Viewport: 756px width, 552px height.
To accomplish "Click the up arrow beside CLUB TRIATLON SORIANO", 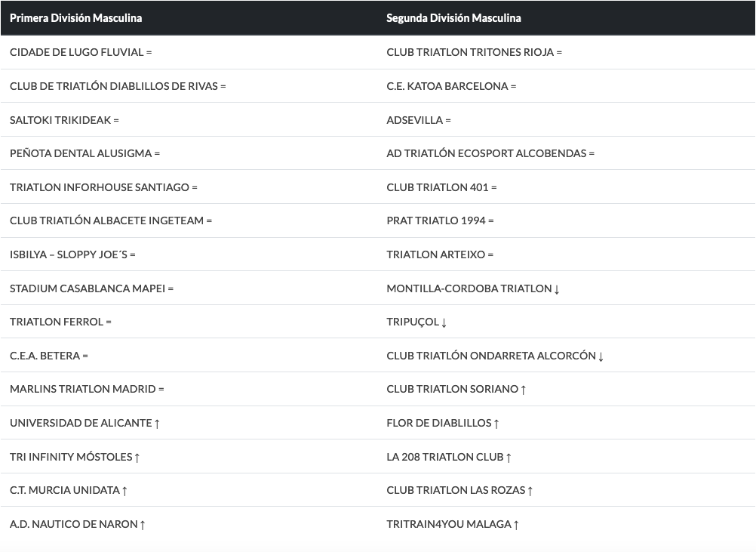I will [x=524, y=390].
